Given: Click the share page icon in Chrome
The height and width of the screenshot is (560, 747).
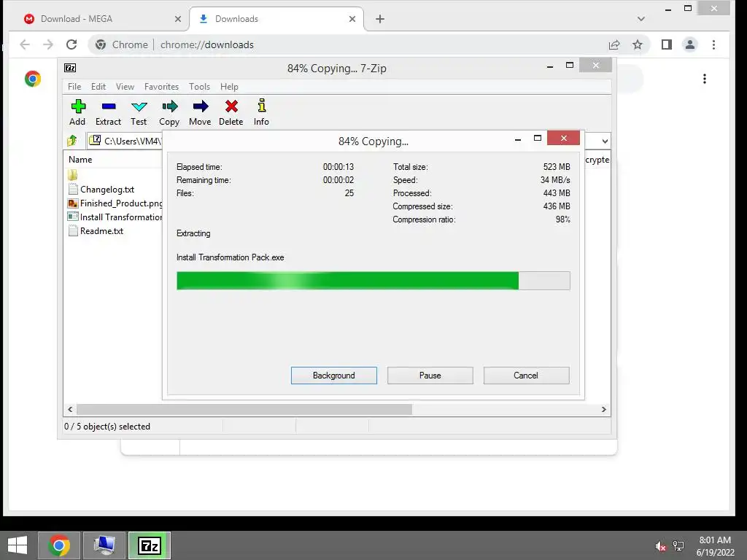Looking at the screenshot, I should 614,44.
